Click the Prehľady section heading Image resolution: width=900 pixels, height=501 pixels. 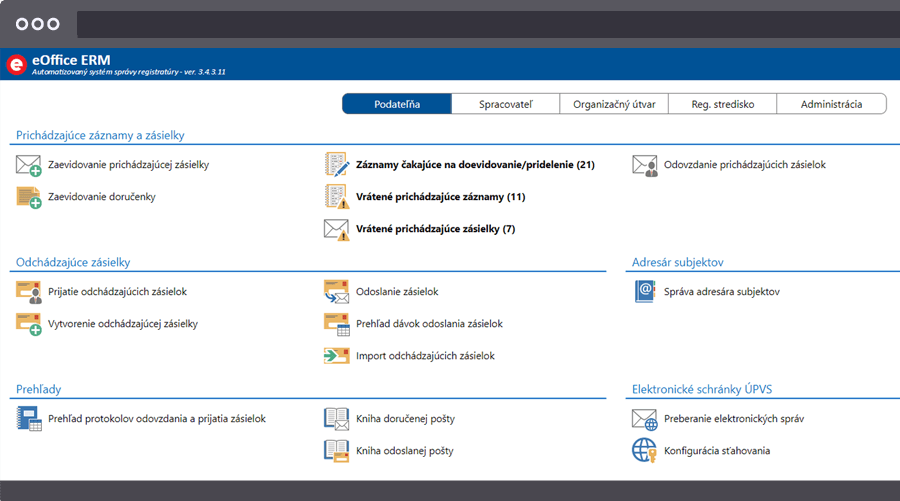click(x=38, y=389)
